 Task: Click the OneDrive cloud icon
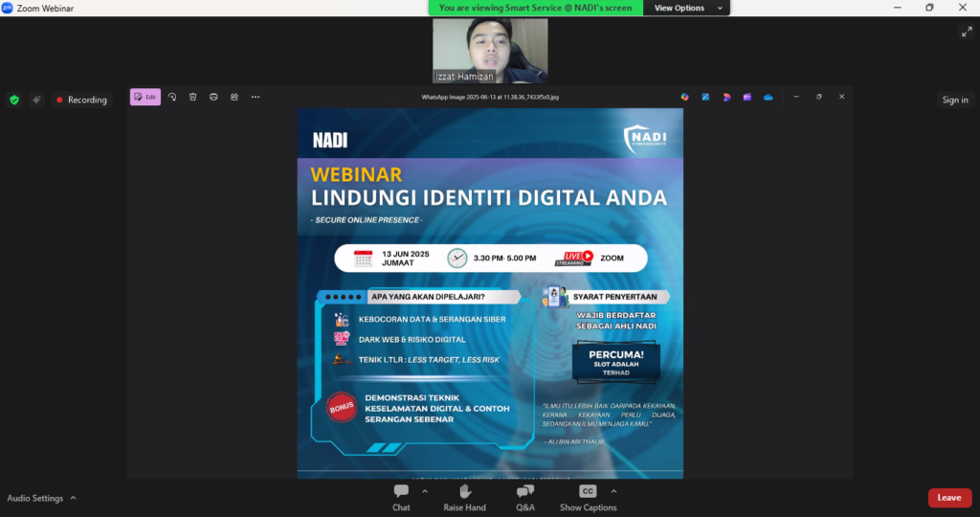point(768,97)
